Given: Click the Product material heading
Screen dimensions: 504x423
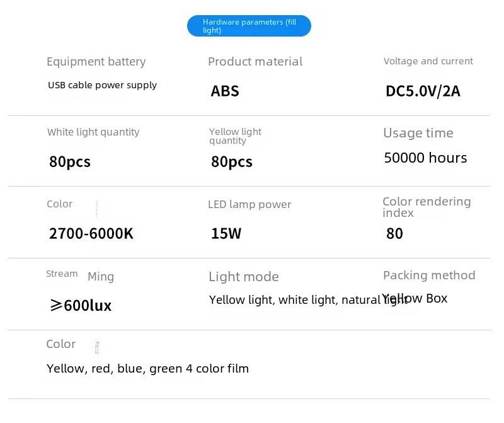Looking at the screenshot, I should [x=255, y=62].
